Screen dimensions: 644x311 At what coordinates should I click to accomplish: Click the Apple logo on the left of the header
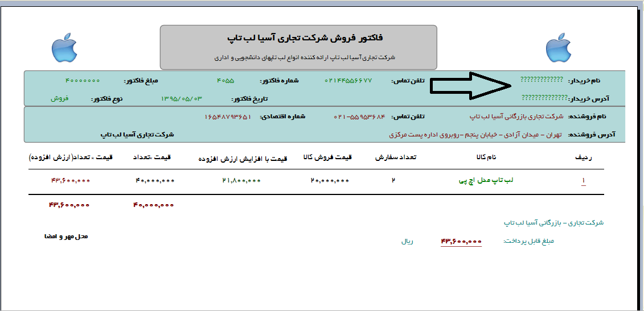pyautogui.click(x=64, y=48)
